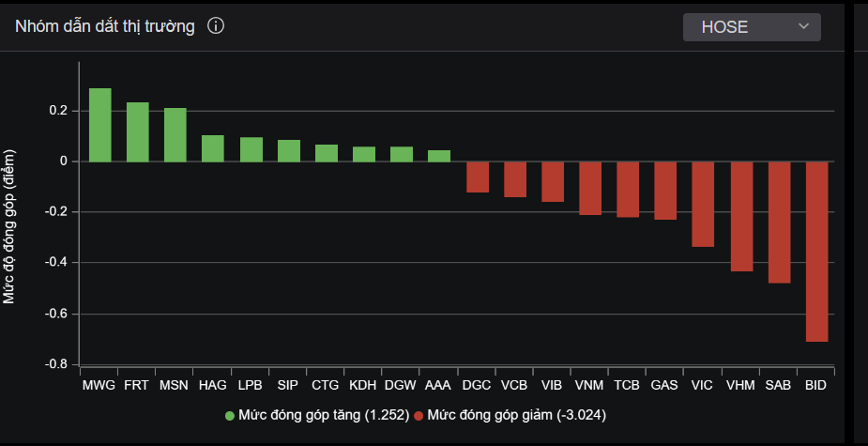This screenshot has width=868, height=446.
Task: Click the TCB label on the x-axis
Action: 627,386
